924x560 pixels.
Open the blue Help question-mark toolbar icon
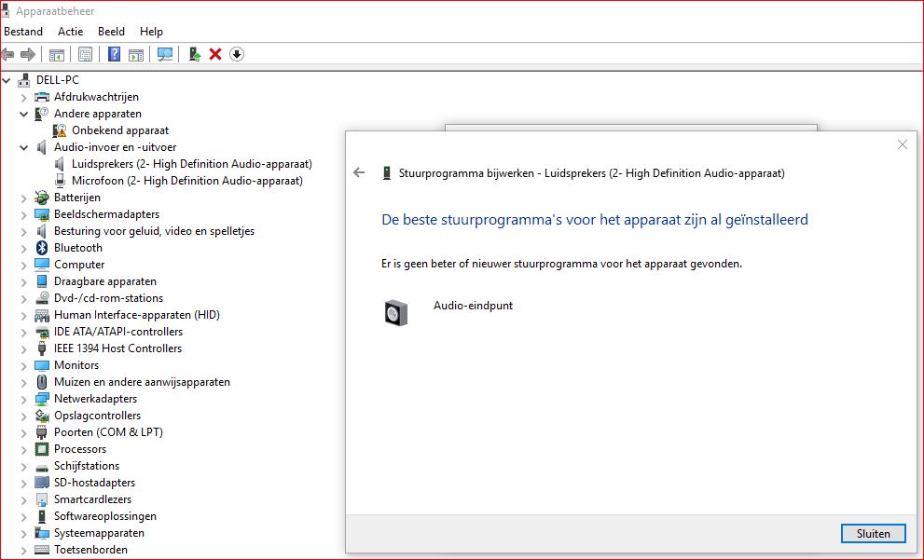[x=115, y=55]
